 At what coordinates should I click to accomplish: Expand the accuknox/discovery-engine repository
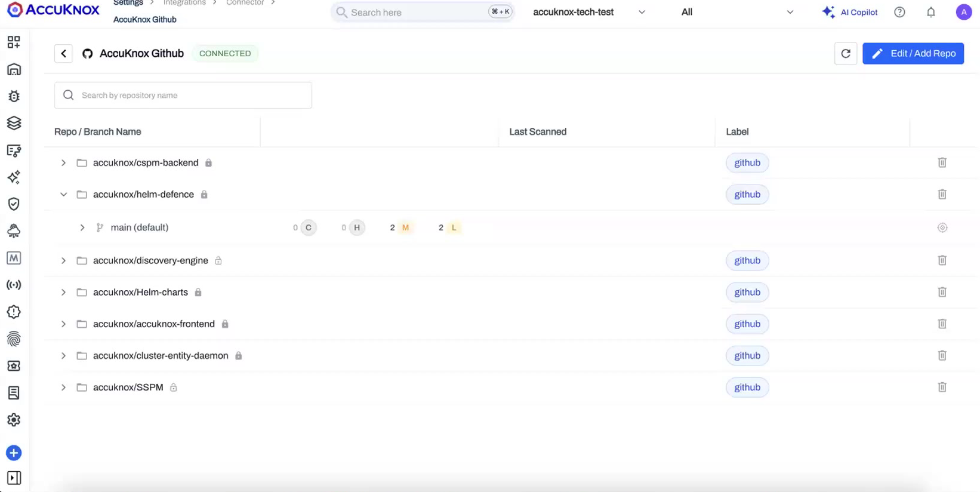tap(63, 261)
